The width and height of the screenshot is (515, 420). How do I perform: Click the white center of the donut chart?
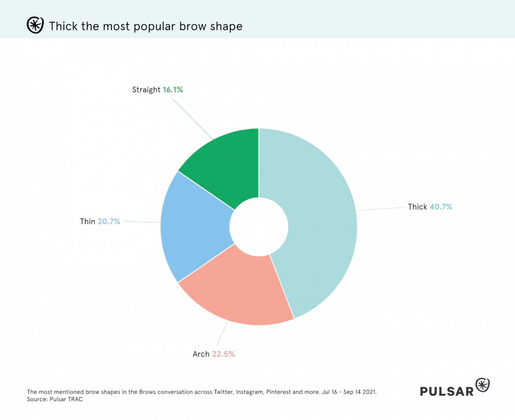(x=259, y=227)
